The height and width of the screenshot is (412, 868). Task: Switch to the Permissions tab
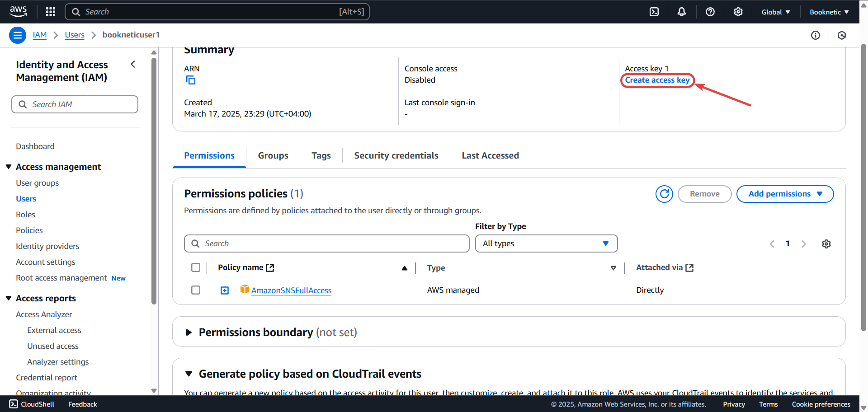coord(209,155)
